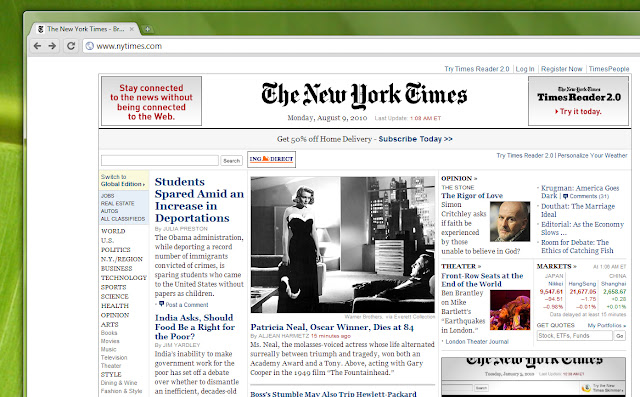Open Students Spared Amid Deportations headline

(199, 200)
